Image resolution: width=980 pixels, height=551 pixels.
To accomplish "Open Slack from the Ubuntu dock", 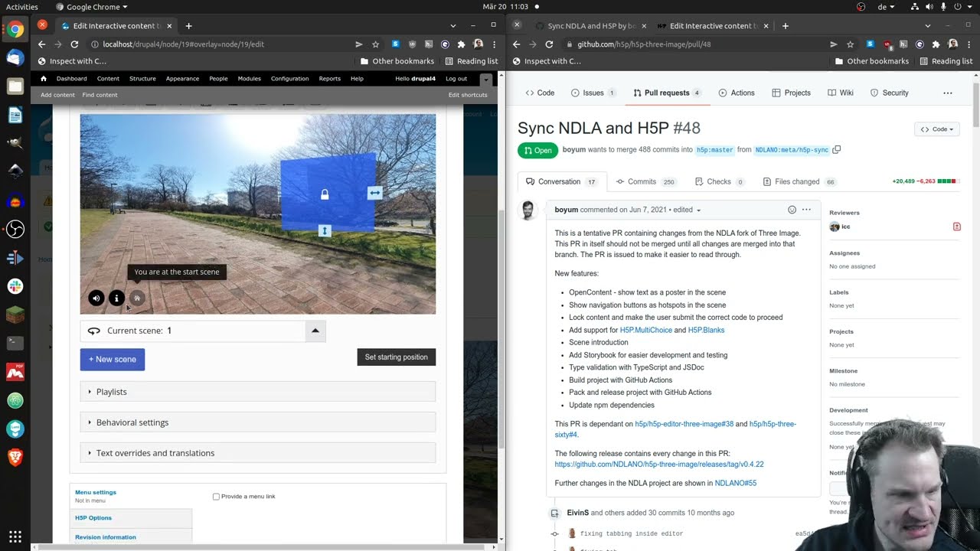I will click(15, 286).
